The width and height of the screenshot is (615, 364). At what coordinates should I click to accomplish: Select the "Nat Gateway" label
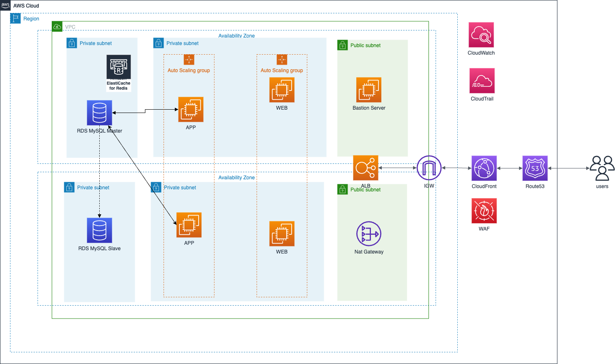click(x=369, y=252)
